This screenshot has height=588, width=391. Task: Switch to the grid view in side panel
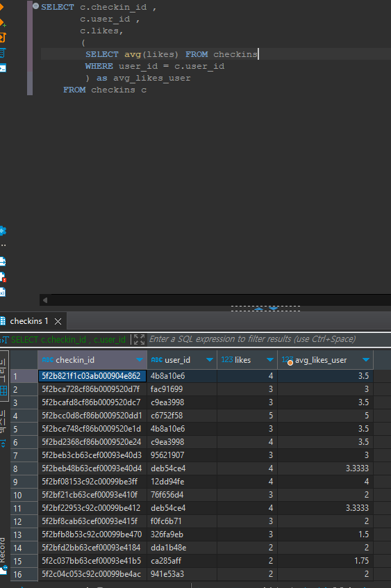click(3, 391)
